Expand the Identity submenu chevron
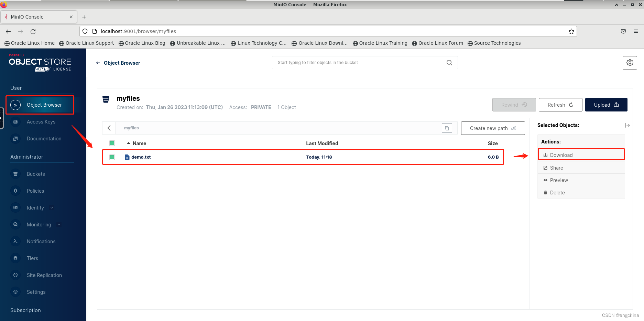Screen dimensions: 644x321 tap(52, 208)
